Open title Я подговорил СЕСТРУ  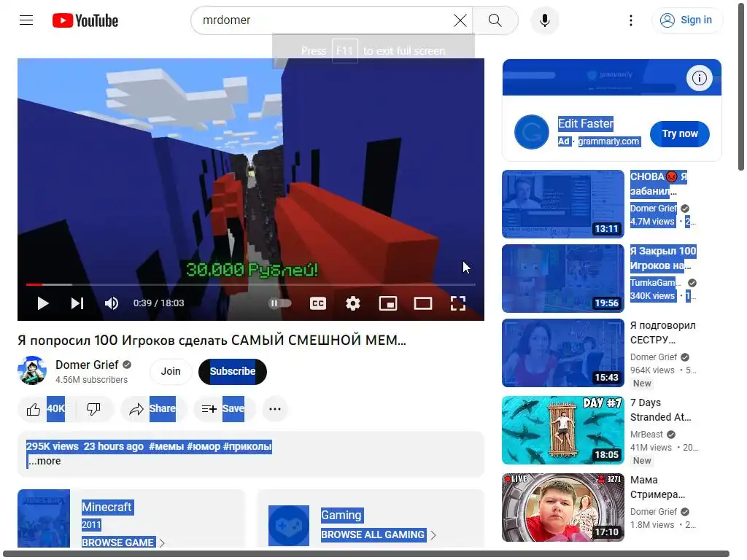pos(662,332)
